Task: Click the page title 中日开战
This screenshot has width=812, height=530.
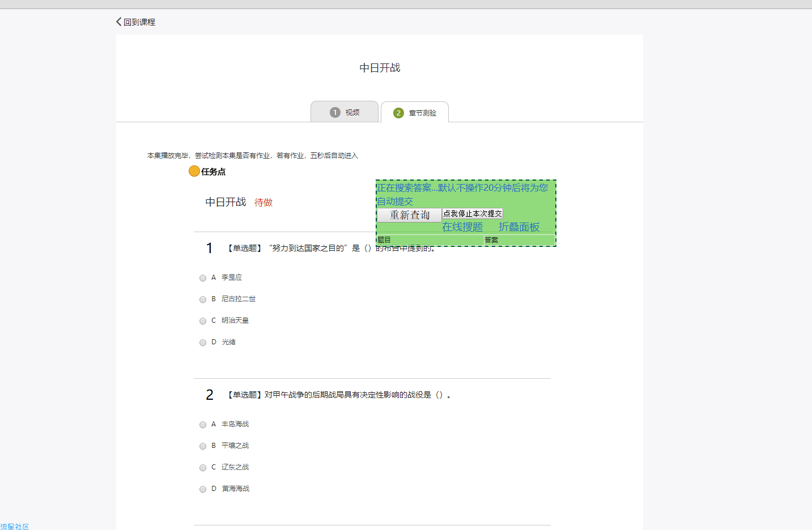Action: pyautogui.click(x=380, y=68)
